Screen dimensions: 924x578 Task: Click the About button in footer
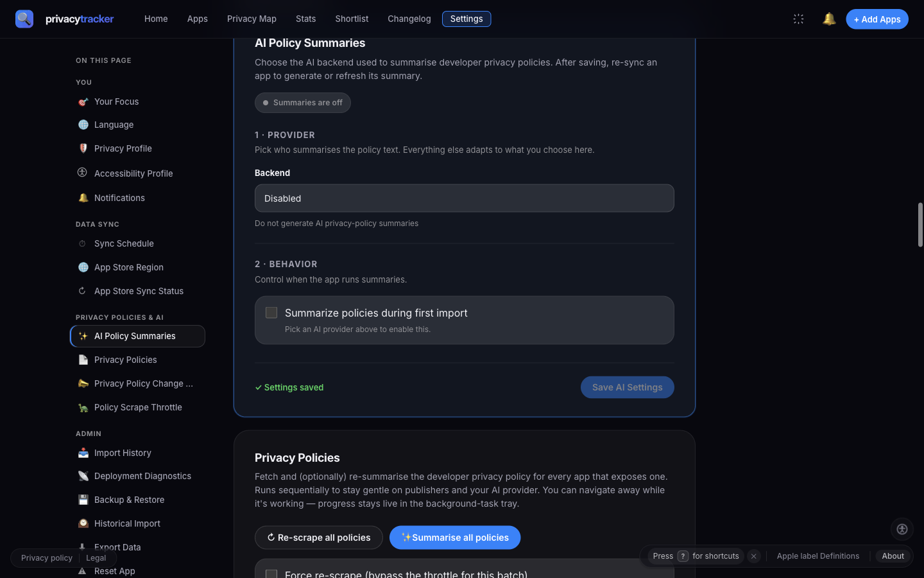pos(893,556)
